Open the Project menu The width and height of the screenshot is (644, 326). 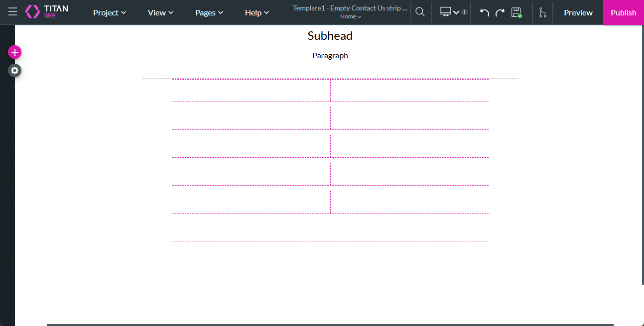pyautogui.click(x=110, y=12)
